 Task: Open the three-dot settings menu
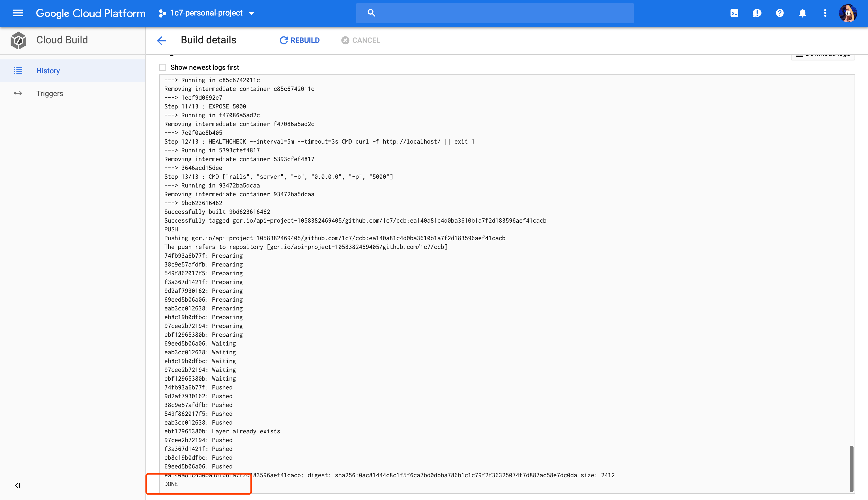825,13
